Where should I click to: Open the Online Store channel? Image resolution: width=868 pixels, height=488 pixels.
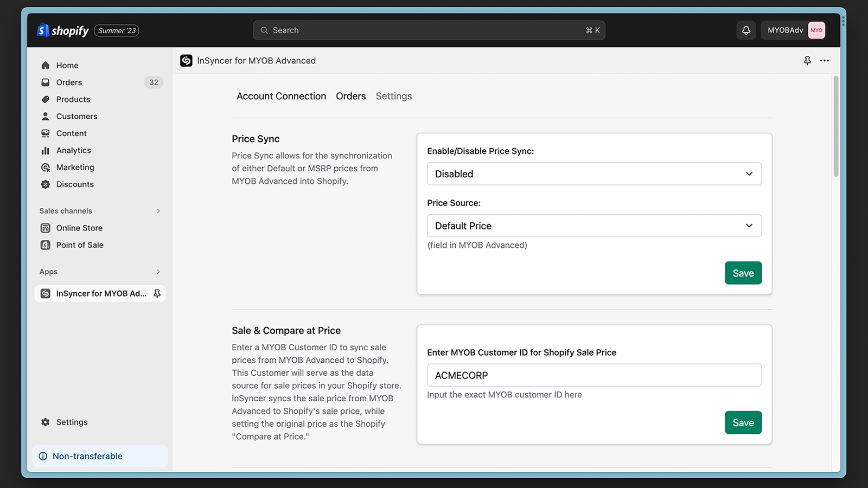tap(79, 228)
